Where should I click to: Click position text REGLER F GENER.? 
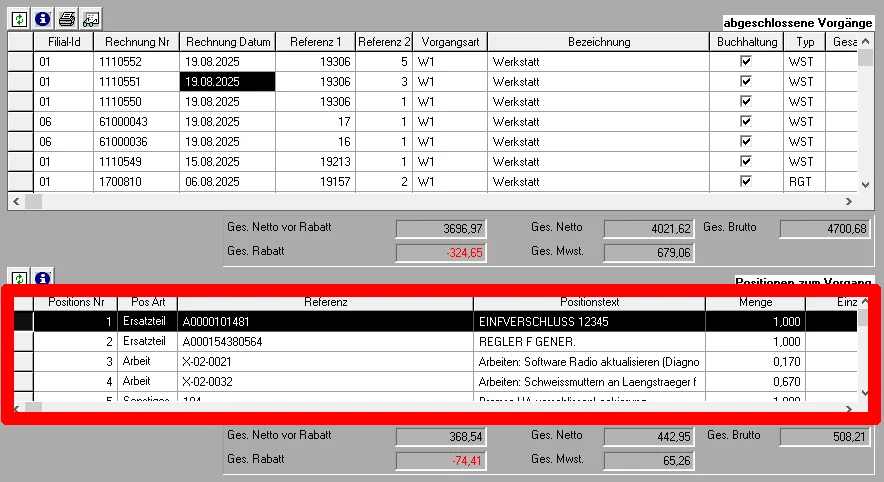coord(589,342)
